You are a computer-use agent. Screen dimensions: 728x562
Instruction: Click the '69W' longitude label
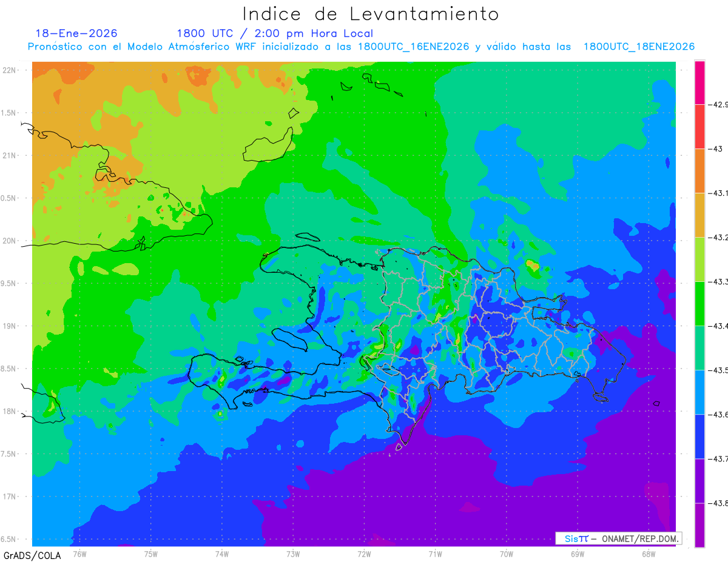578,554
